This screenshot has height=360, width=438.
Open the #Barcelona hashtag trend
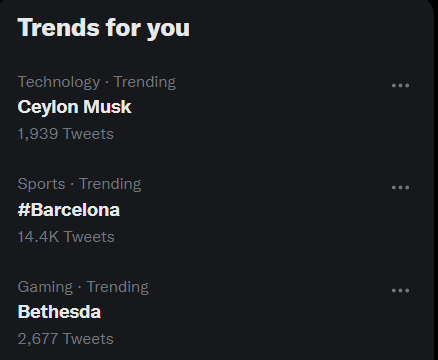tap(69, 210)
